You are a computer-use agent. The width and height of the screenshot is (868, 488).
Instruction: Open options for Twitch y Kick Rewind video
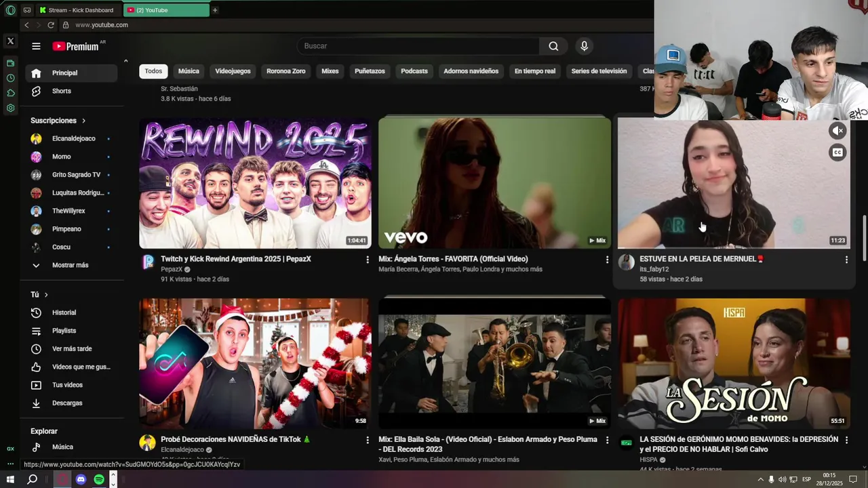(x=368, y=260)
